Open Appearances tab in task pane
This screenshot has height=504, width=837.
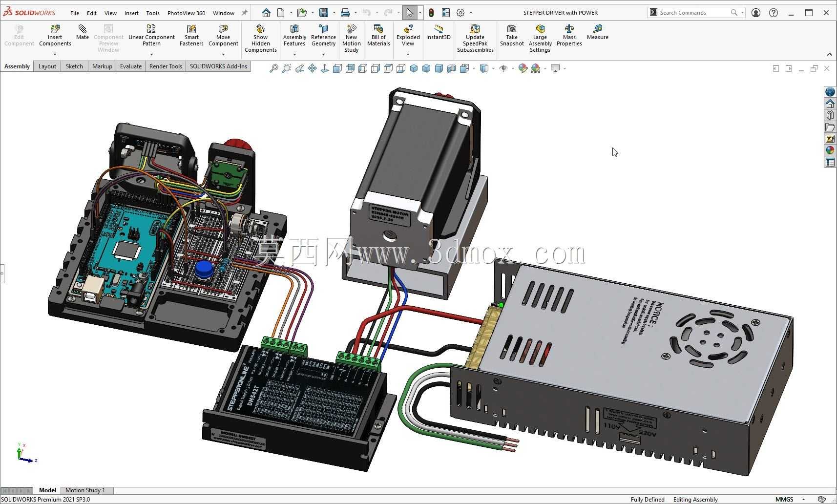tap(830, 150)
